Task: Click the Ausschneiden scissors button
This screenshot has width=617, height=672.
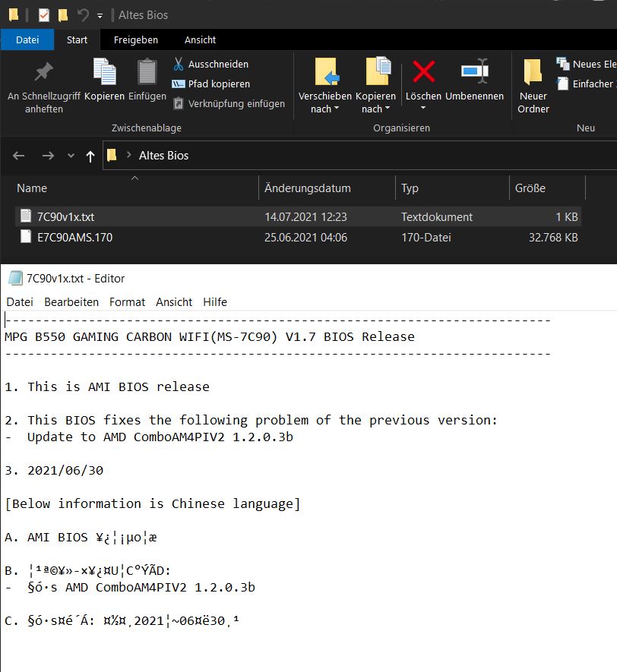Action: coord(210,65)
